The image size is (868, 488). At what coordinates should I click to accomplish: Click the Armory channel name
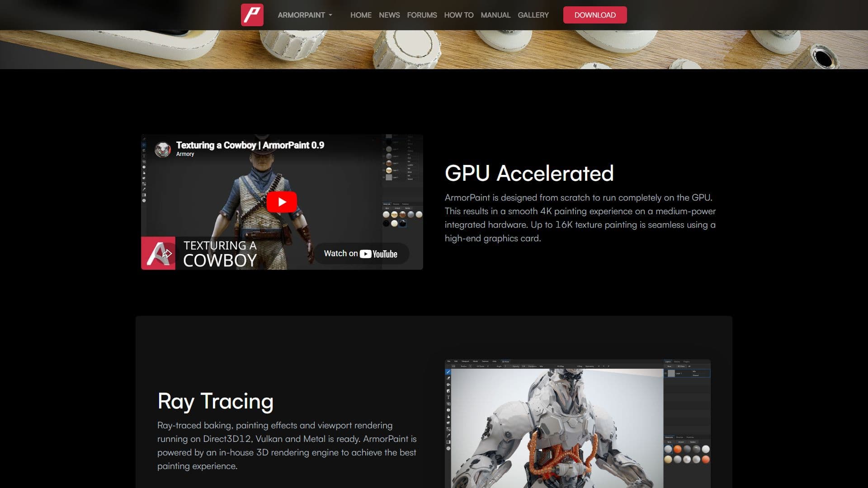pyautogui.click(x=185, y=154)
